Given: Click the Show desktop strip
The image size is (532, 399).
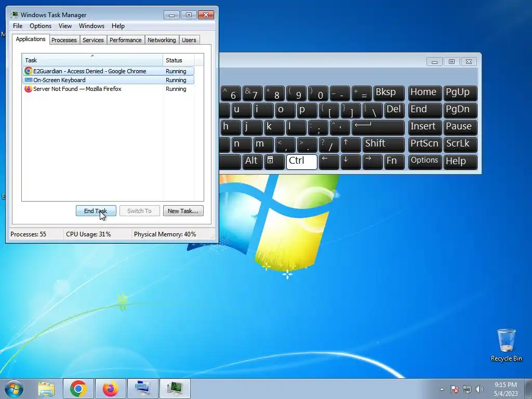Looking at the screenshot, I should coord(528,389).
